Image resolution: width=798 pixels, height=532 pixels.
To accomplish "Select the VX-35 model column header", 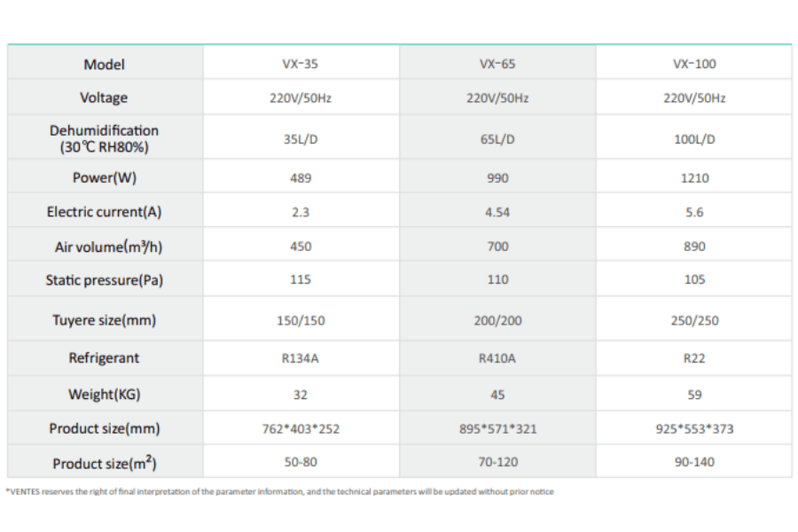I will 301,64.
